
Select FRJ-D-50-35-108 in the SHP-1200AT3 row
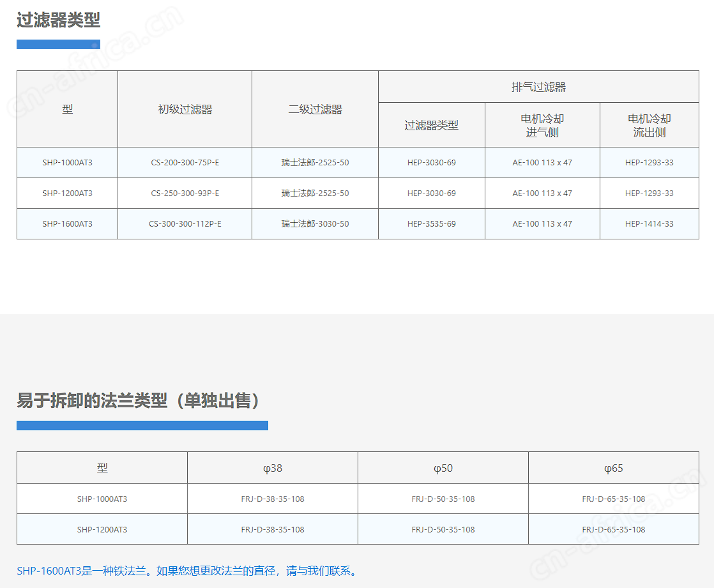click(x=443, y=529)
